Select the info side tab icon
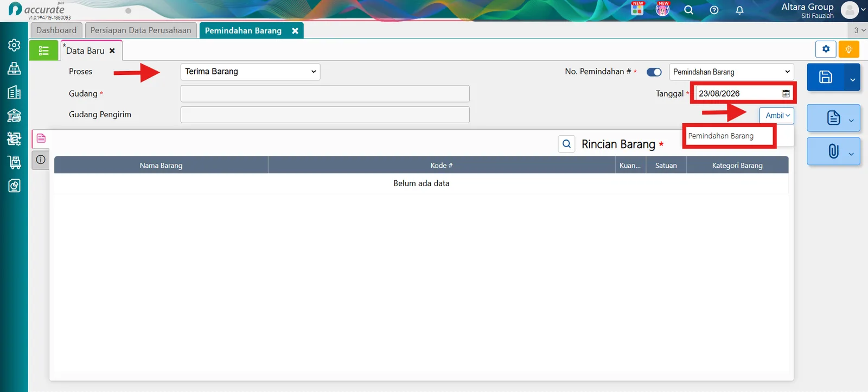Screen dimensions: 868x392 coord(41,160)
